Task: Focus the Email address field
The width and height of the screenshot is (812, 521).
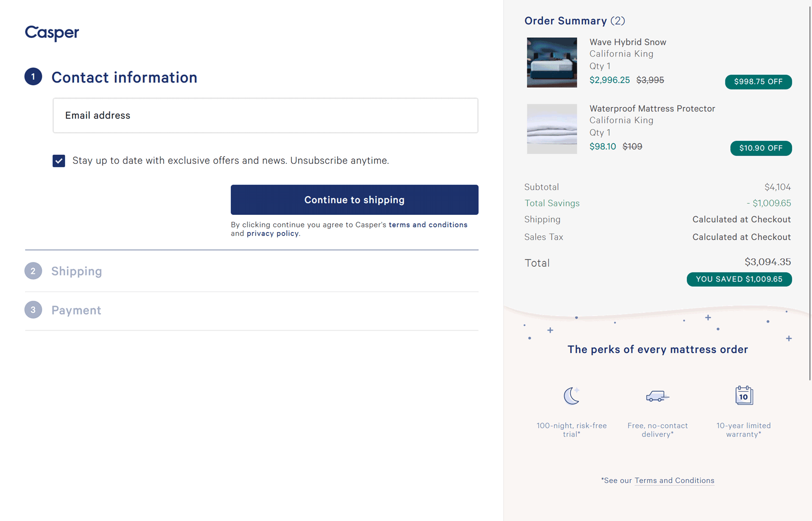Action: point(266,115)
